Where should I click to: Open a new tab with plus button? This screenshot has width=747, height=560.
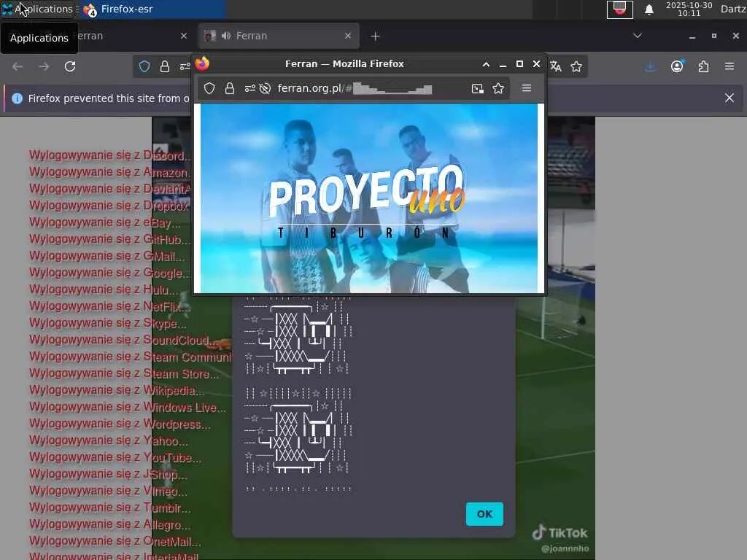375,36
